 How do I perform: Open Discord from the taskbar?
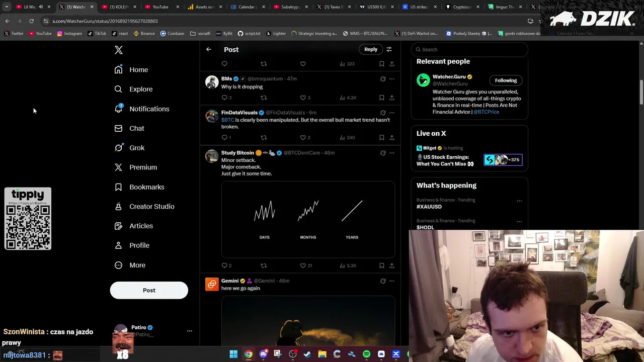coord(263,354)
